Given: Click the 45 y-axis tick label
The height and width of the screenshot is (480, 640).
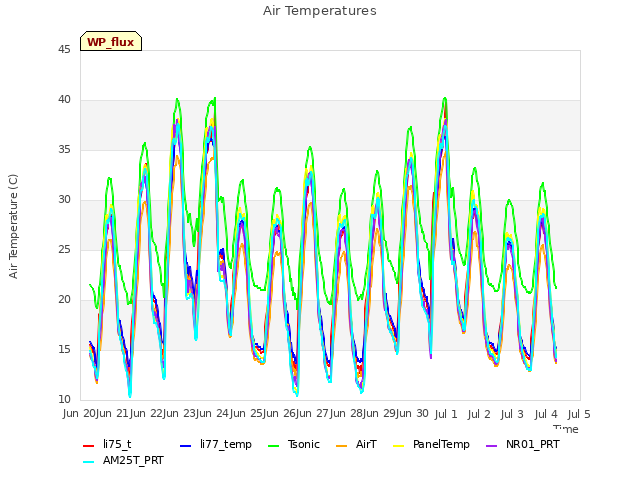Looking at the screenshot, I should [x=64, y=49].
